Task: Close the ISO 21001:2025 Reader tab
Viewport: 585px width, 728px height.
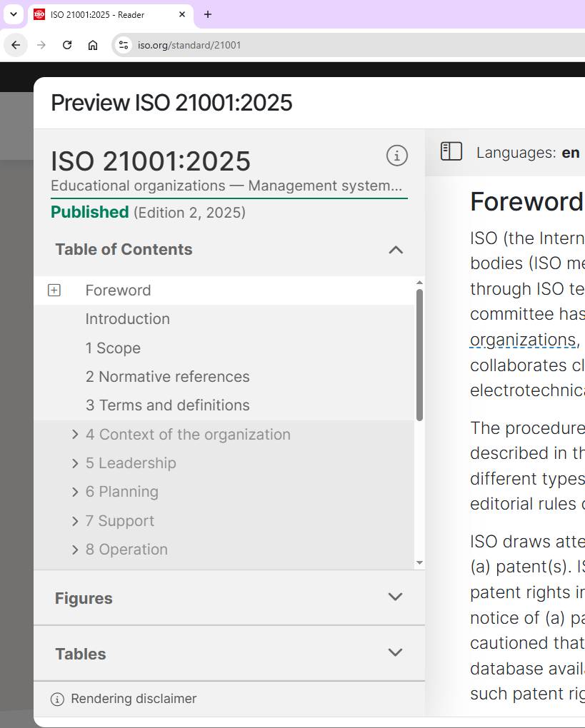Action: (182, 14)
